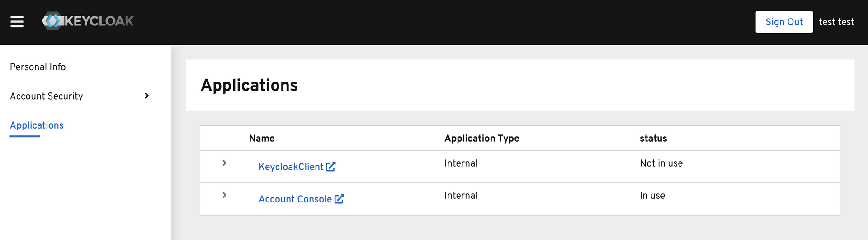Image resolution: width=868 pixels, height=240 pixels.
Task: Click the Applications page heading
Action: pyautogui.click(x=249, y=86)
